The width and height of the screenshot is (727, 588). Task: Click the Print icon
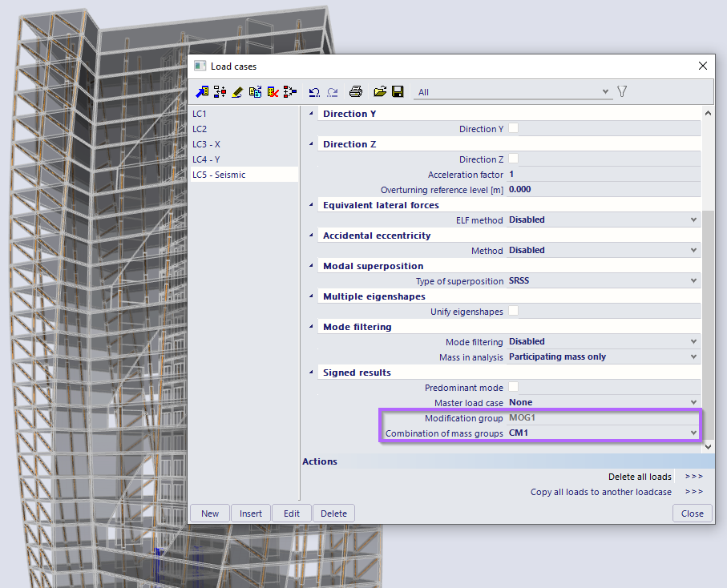pyautogui.click(x=356, y=91)
